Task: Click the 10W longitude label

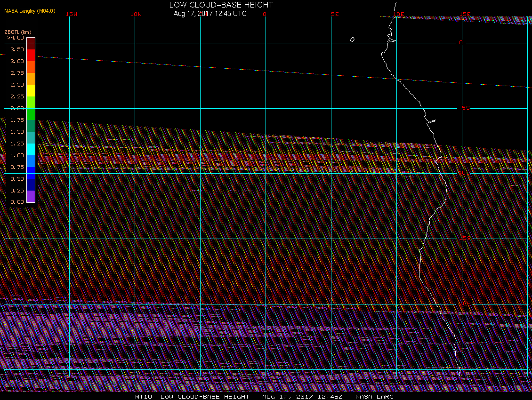Action: coord(136,14)
